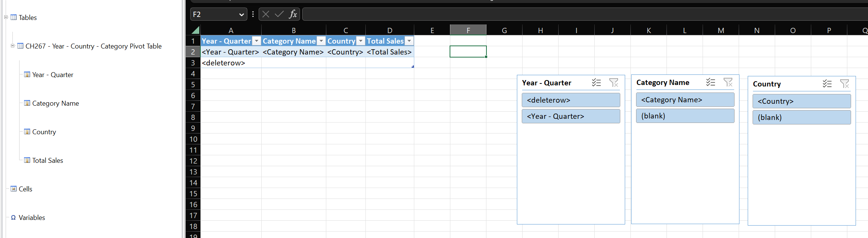Click cell containing <deleterow> in A3
This screenshot has height=238, width=868.
pyautogui.click(x=231, y=63)
